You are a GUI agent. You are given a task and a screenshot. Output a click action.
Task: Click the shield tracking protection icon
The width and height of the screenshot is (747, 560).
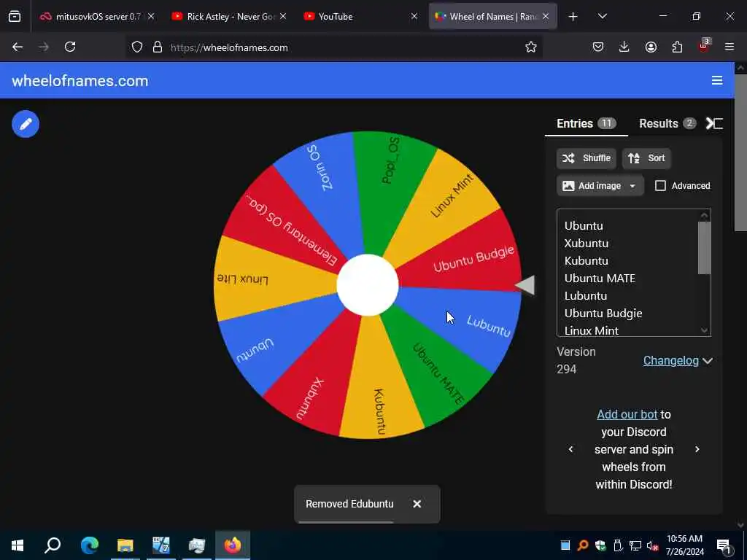[x=136, y=47]
